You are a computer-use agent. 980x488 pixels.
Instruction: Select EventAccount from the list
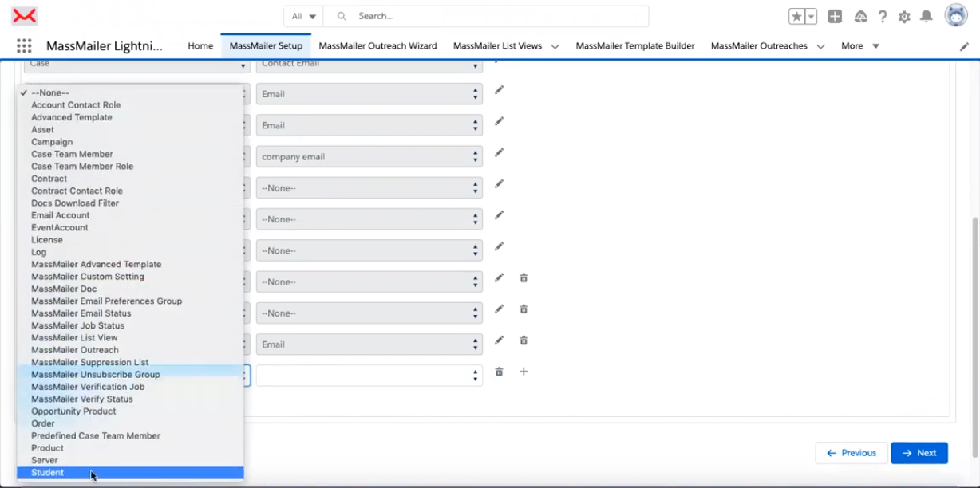[130, 227]
